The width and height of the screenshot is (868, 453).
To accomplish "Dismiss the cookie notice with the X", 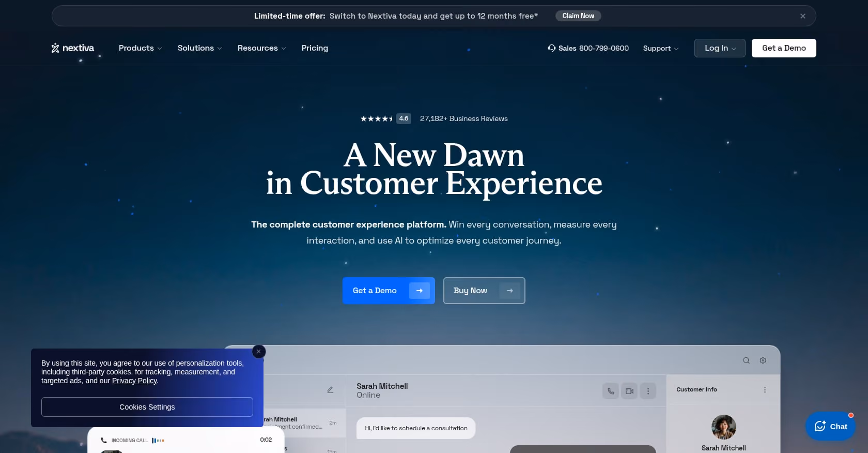I will point(259,352).
